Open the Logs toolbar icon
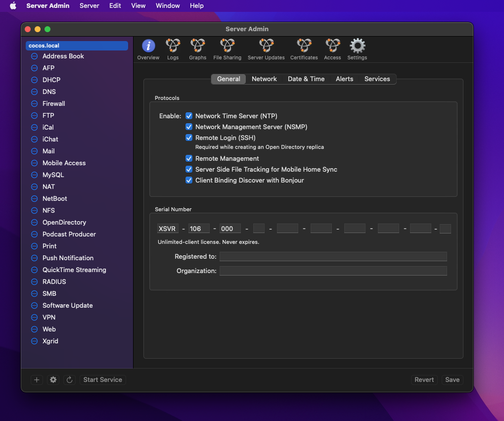This screenshot has width=504, height=421. click(173, 49)
